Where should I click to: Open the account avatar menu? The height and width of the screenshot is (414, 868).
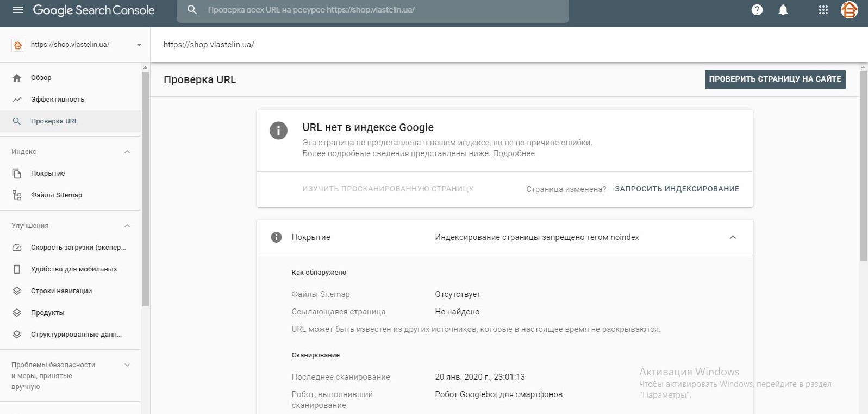850,10
